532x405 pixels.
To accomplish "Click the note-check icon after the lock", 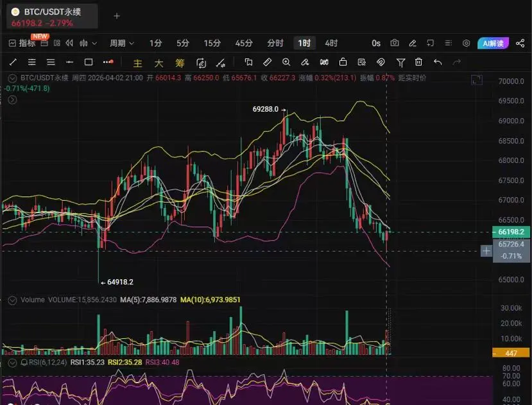I will [362, 62].
